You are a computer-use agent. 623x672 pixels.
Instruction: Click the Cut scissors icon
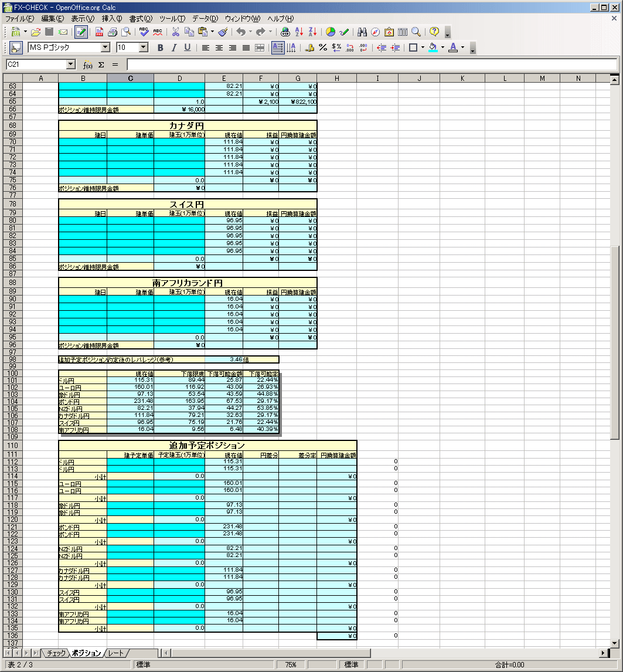point(175,32)
